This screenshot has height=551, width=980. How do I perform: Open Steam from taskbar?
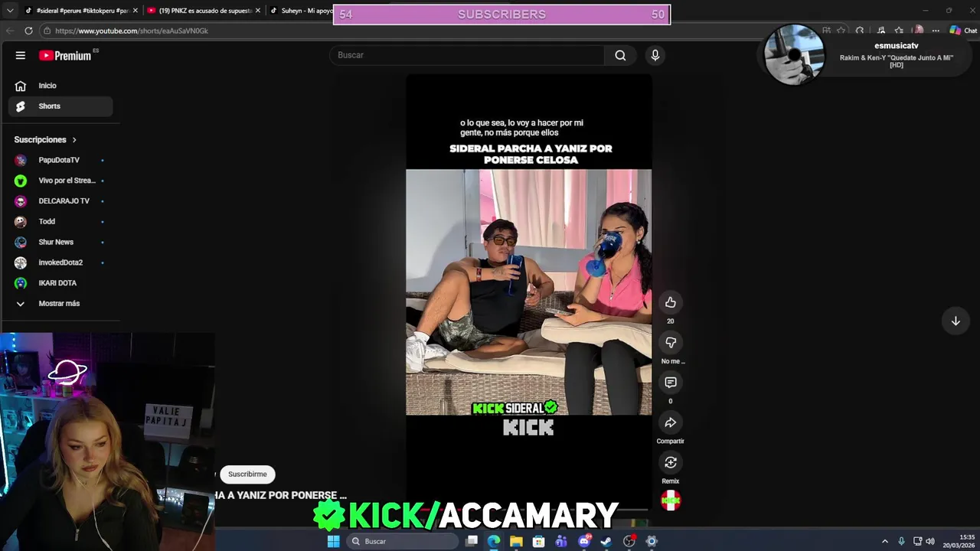(606, 541)
